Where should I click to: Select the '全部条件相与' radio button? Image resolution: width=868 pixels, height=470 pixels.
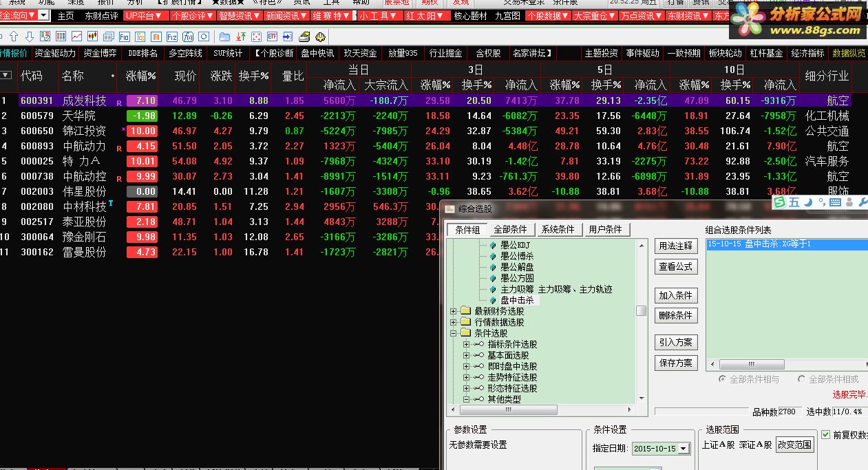coord(722,379)
